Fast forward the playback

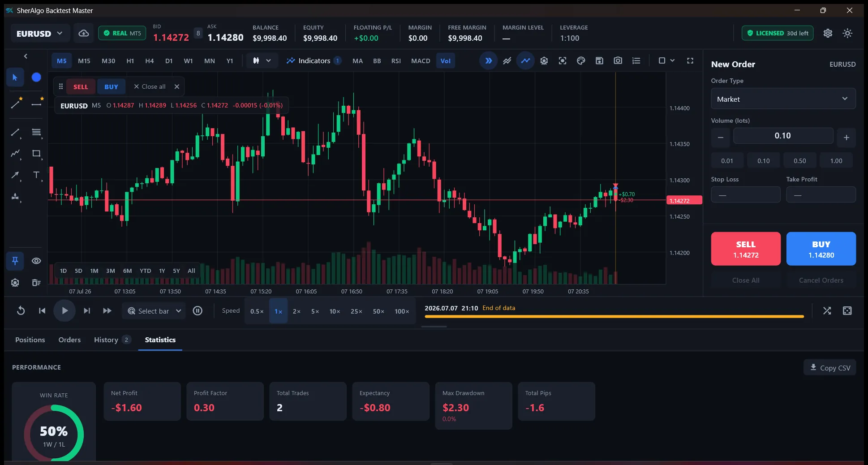pyautogui.click(x=107, y=310)
